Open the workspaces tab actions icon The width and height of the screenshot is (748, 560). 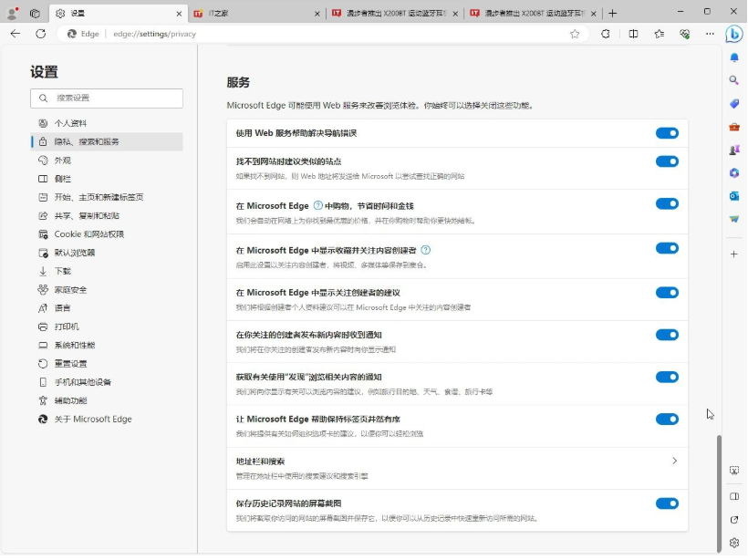(35, 14)
